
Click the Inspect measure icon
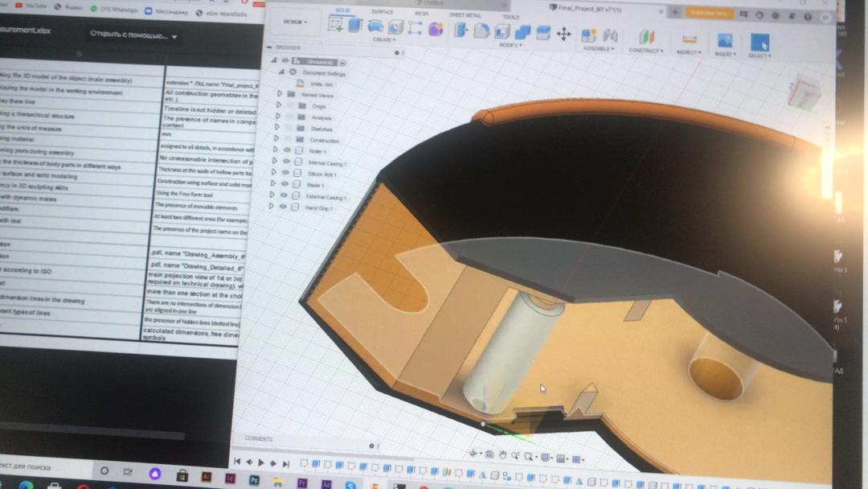[689, 39]
